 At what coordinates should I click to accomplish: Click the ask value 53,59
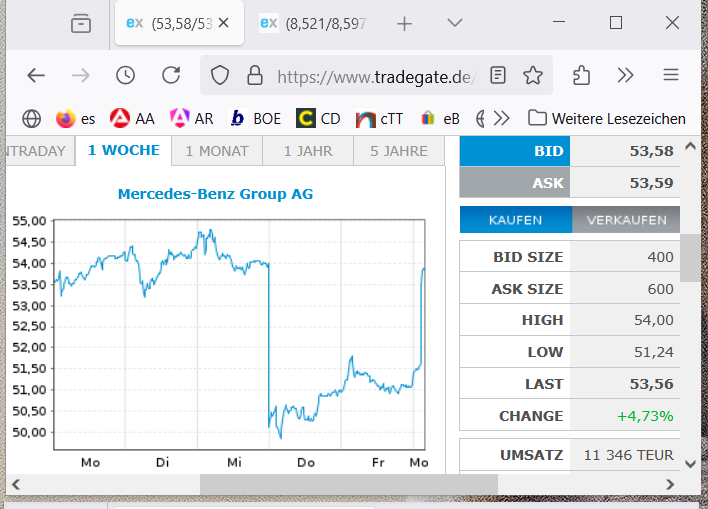(x=651, y=183)
